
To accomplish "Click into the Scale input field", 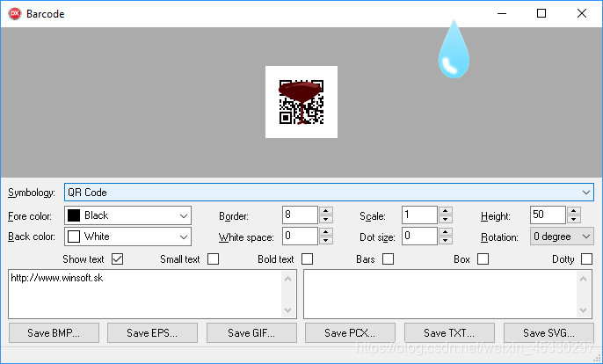I will point(419,215).
